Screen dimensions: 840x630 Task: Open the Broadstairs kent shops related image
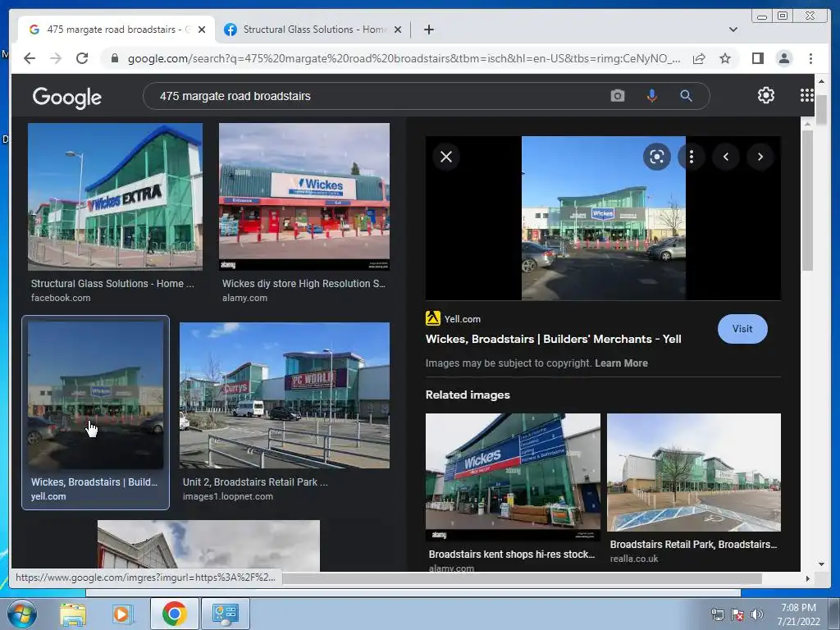coord(513,477)
